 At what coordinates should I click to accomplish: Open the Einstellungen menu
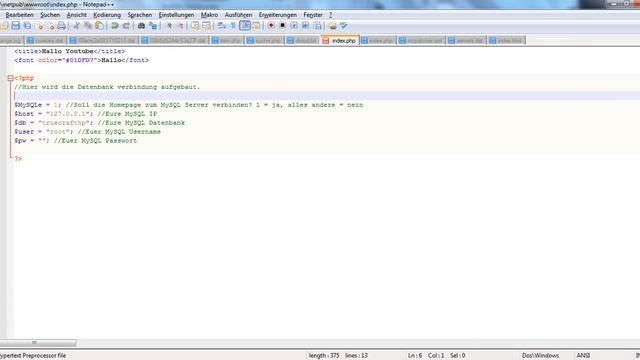176,15
